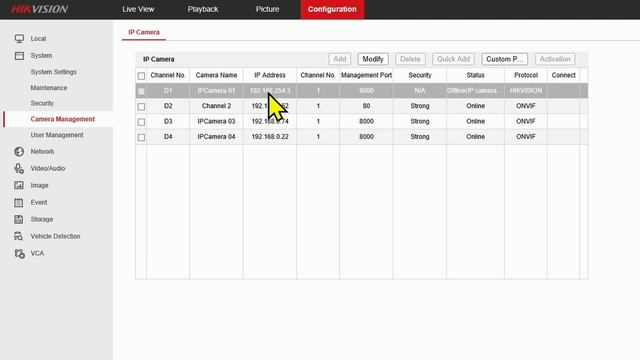Open Maintenance in sidebar
This screenshot has width=640, height=360.
pyautogui.click(x=49, y=88)
